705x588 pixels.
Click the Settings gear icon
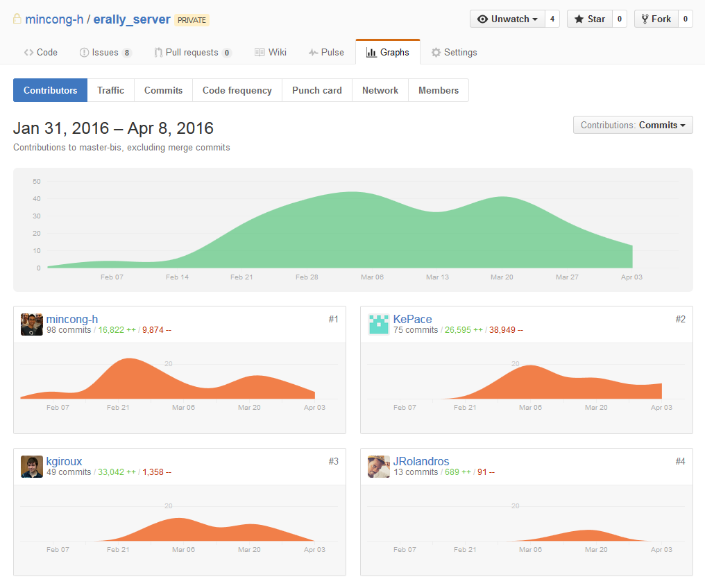[436, 53]
